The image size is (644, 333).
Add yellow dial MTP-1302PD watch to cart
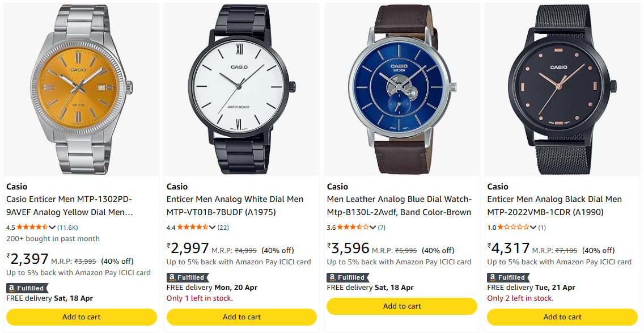click(x=82, y=317)
